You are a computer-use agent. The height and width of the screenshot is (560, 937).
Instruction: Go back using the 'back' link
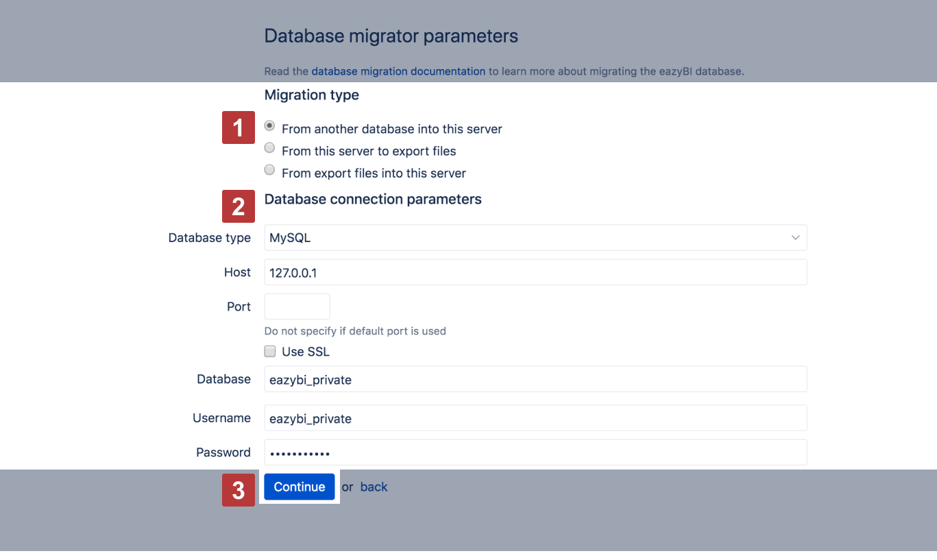(374, 487)
